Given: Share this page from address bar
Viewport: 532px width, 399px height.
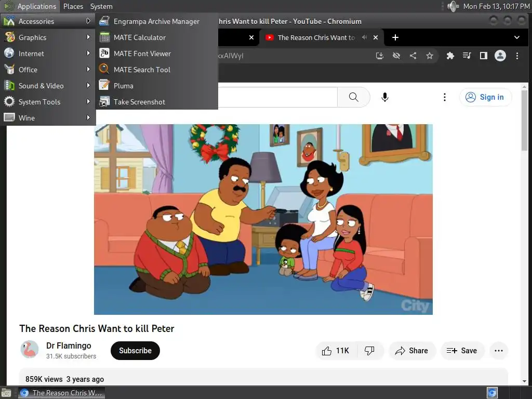Looking at the screenshot, I should pos(413,56).
